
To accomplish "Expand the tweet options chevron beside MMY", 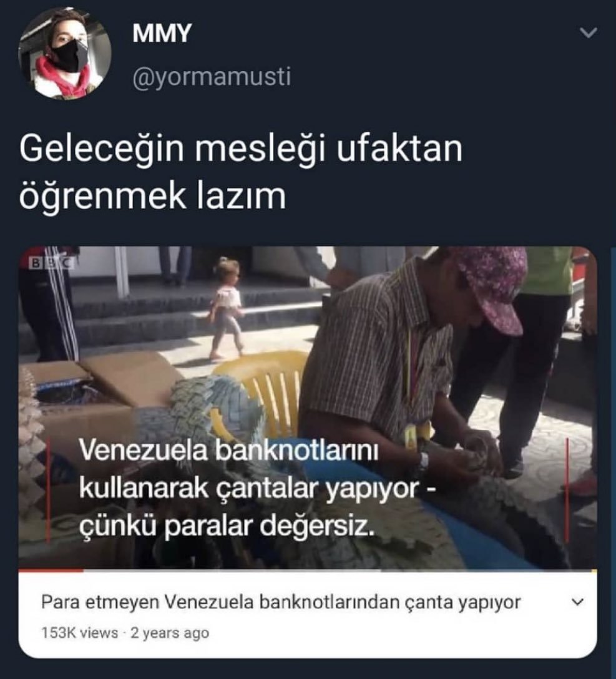I will 589,32.
